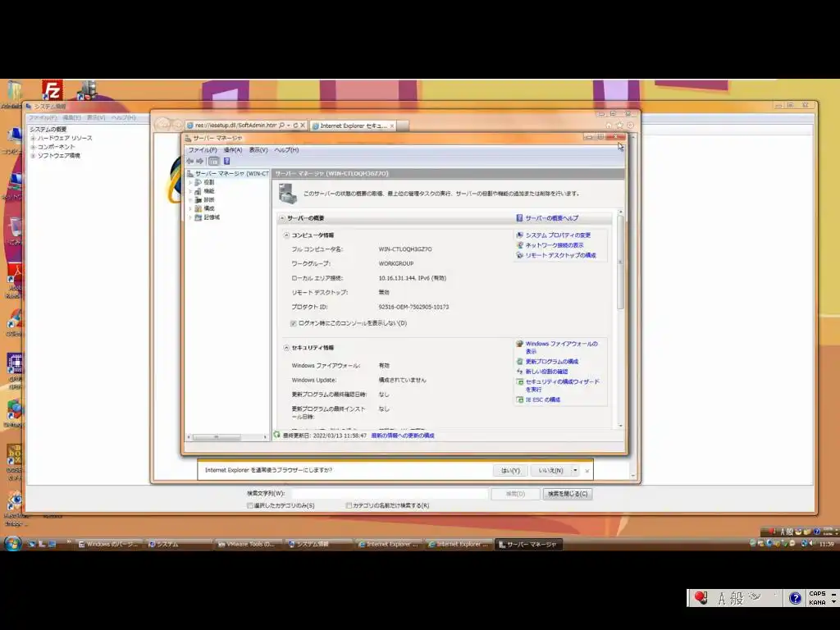Toggle the show/hide console tree toolbar icon
The height and width of the screenshot is (630, 840).
click(214, 162)
